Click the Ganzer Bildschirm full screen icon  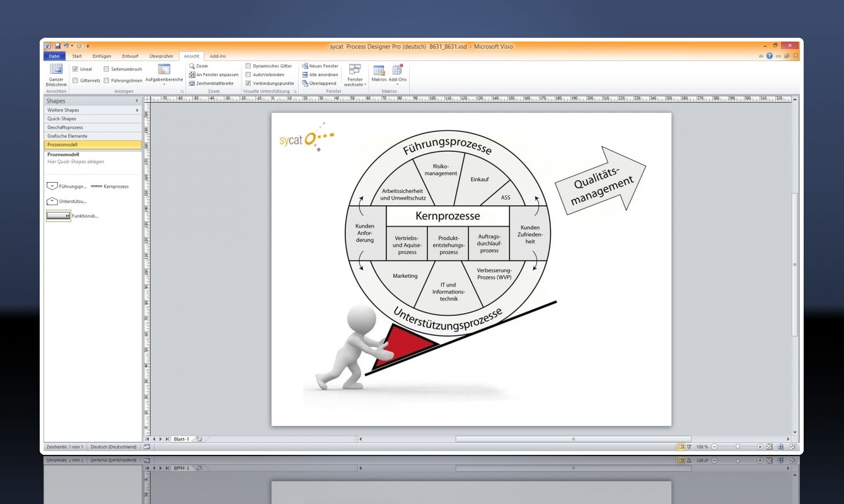point(56,69)
